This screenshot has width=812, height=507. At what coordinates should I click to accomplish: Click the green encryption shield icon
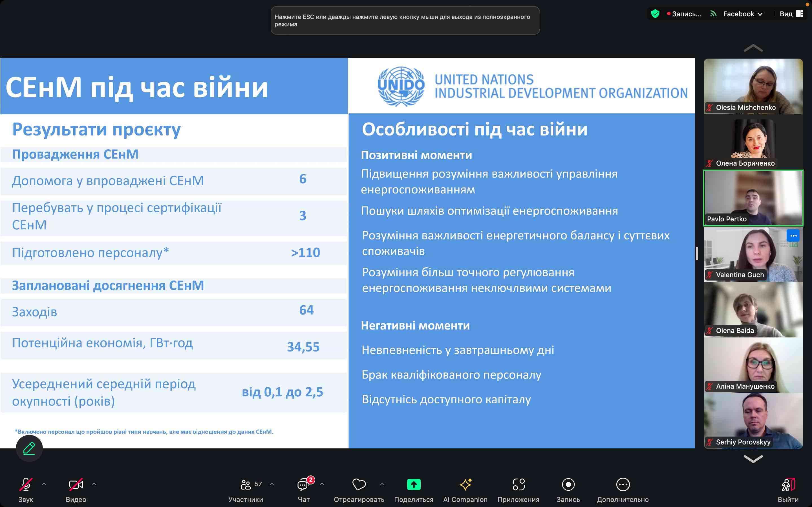pyautogui.click(x=655, y=14)
